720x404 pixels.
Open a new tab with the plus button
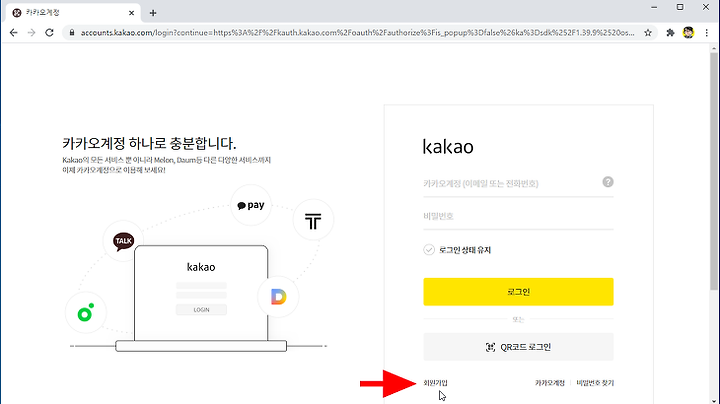(153, 13)
